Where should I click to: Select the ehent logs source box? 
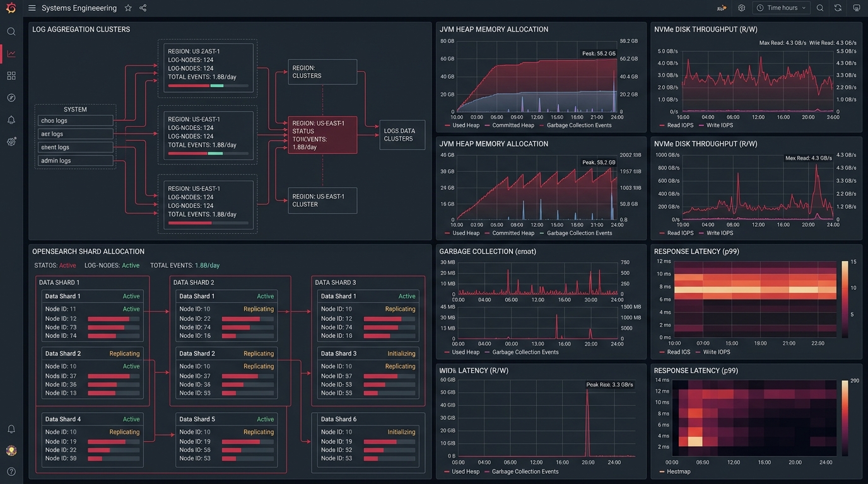click(x=76, y=147)
